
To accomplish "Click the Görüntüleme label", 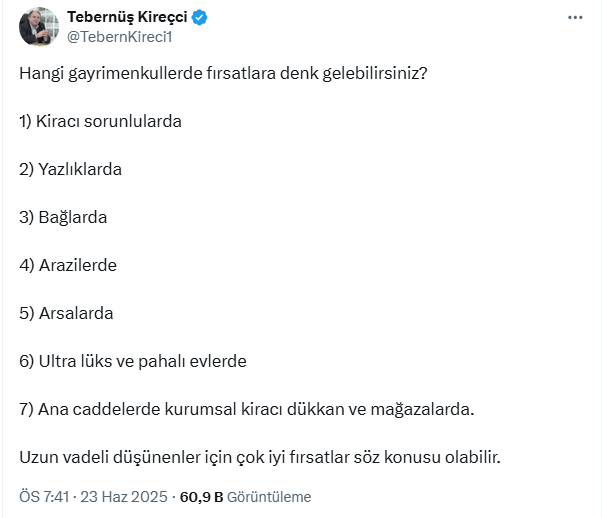I will 269,497.
